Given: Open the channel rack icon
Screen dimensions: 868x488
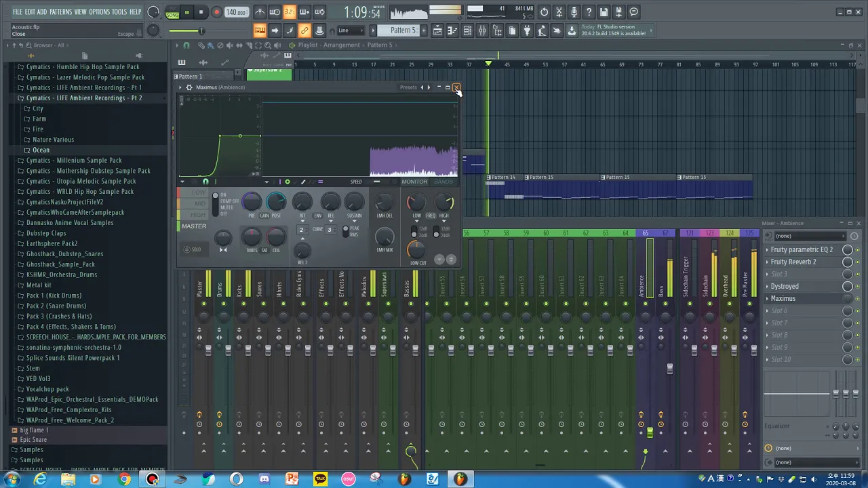Looking at the screenshot, I should [x=467, y=30].
